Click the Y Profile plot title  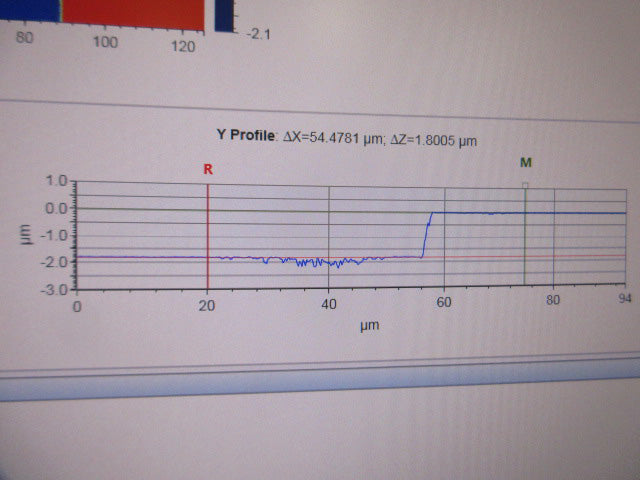tap(245, 133)
